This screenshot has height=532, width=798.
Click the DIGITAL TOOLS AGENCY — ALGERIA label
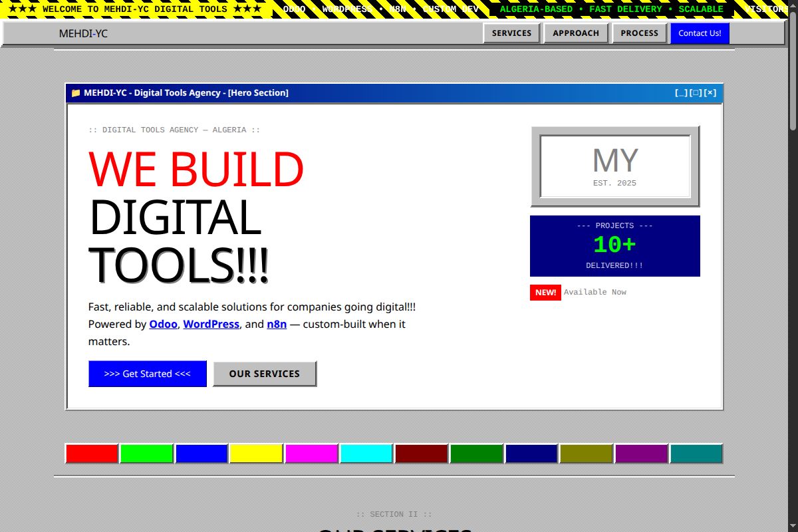pos(174,130)
